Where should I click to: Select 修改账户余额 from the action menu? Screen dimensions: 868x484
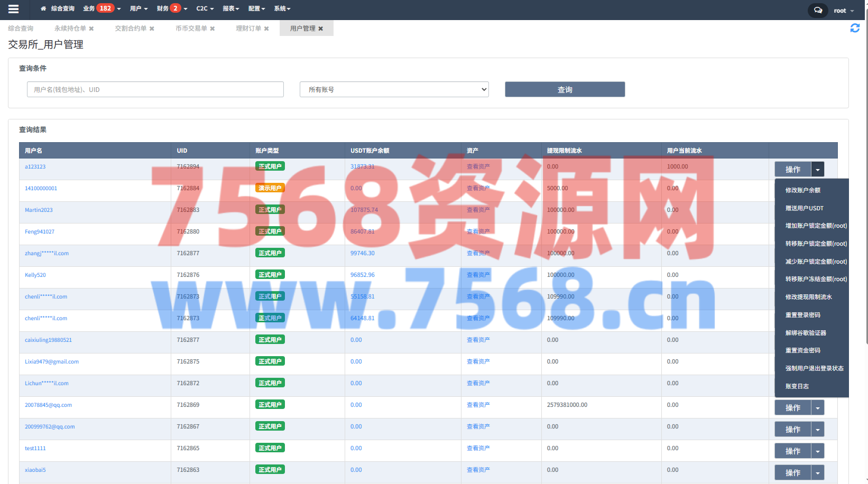tap(802, 190)
